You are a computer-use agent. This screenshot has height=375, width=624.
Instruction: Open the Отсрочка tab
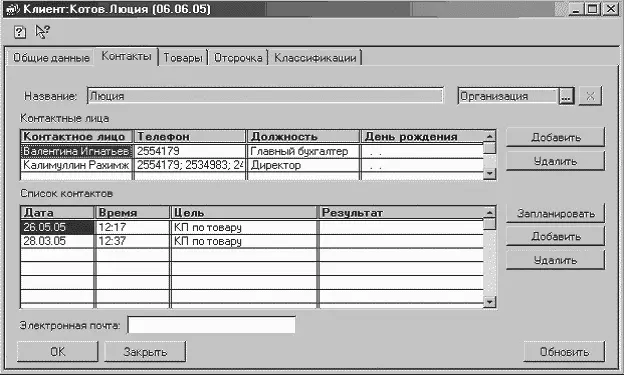(x=238, y=58)
